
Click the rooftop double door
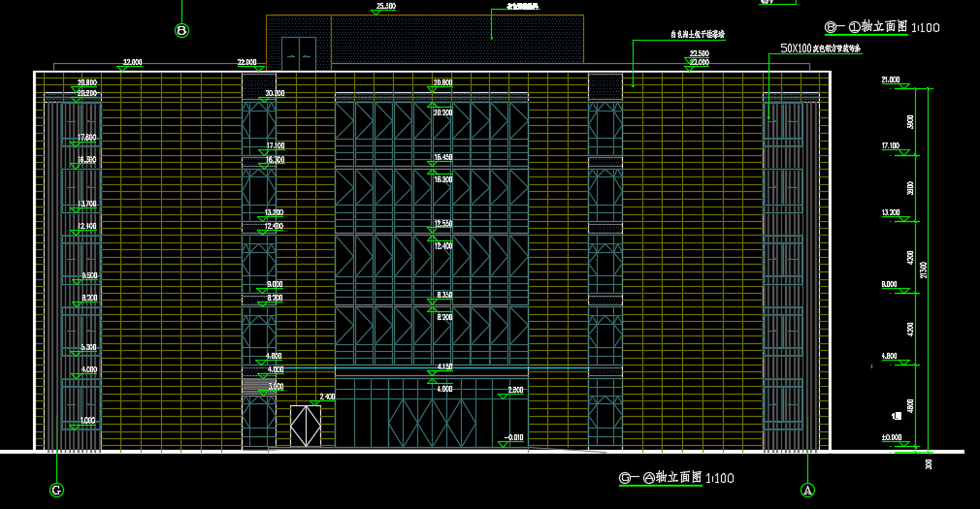pos(299,54)
